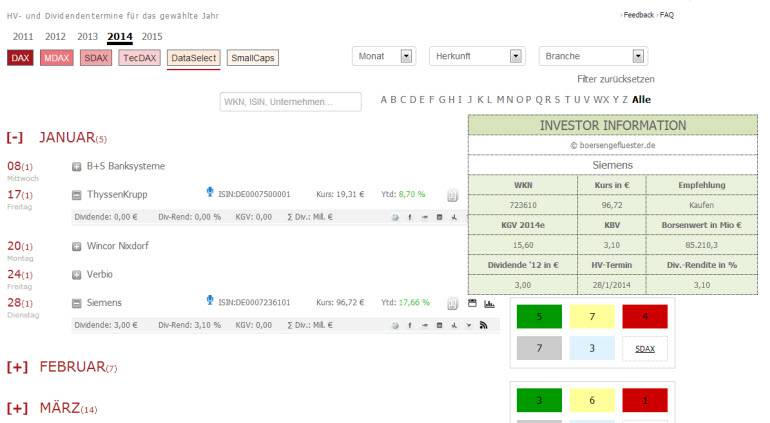This screenshot has height=423, width=770.
Task: Click the Siemens company name in list
Action: tap(104, 303)
